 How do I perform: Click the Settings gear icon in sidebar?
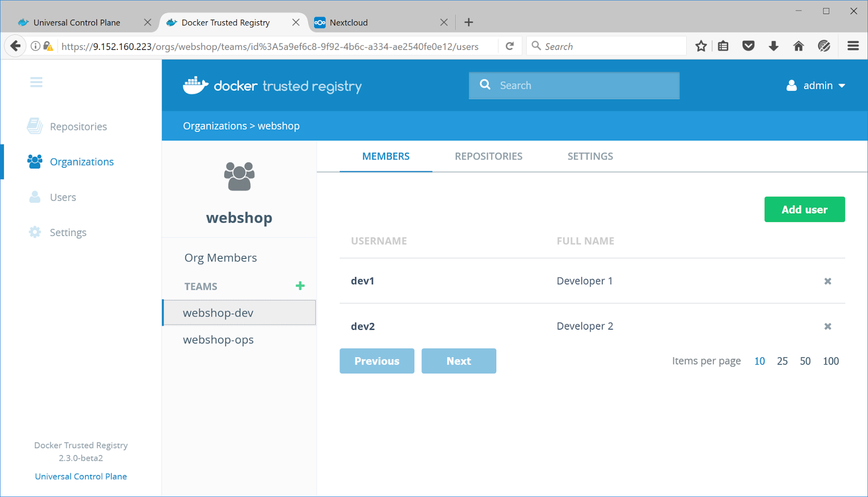35,232
